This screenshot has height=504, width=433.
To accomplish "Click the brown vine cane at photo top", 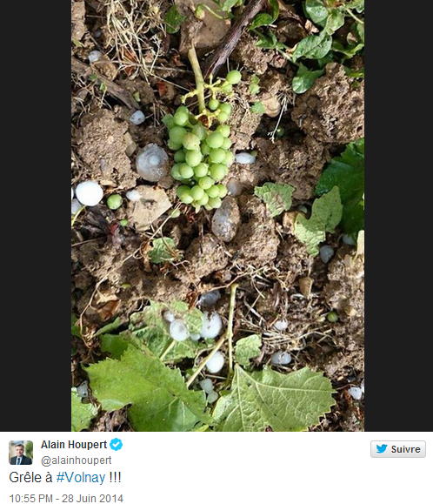I will tap(234, 37).
